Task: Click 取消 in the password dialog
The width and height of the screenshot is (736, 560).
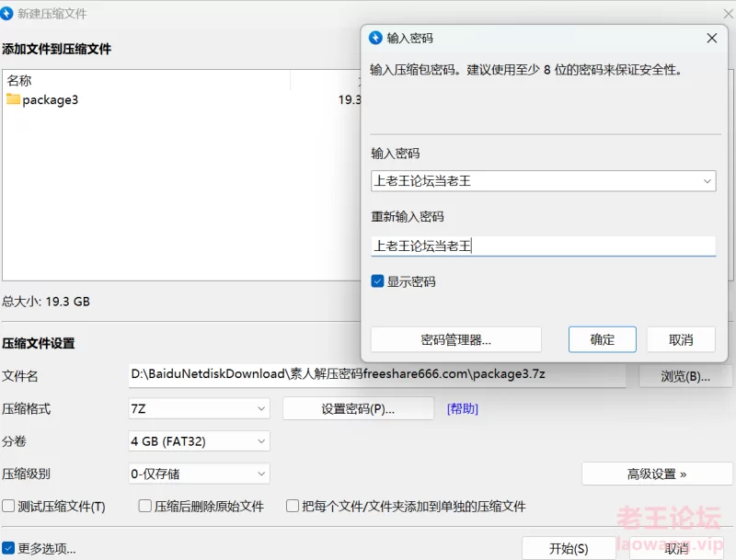Action: click(681, 339)
